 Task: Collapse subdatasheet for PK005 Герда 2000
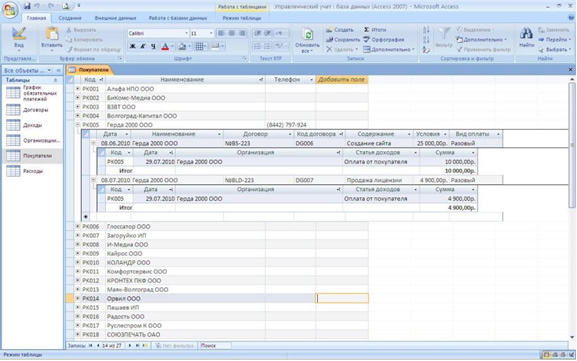pos(77,125)
